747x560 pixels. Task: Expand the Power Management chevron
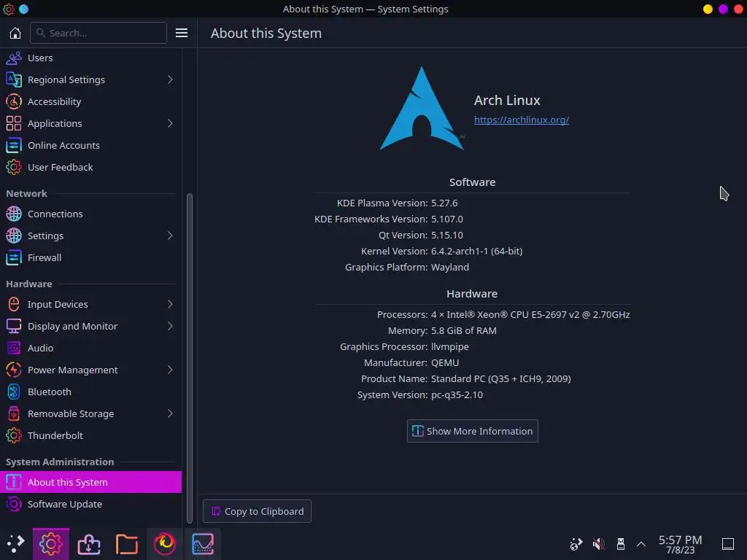pos(170,370)
